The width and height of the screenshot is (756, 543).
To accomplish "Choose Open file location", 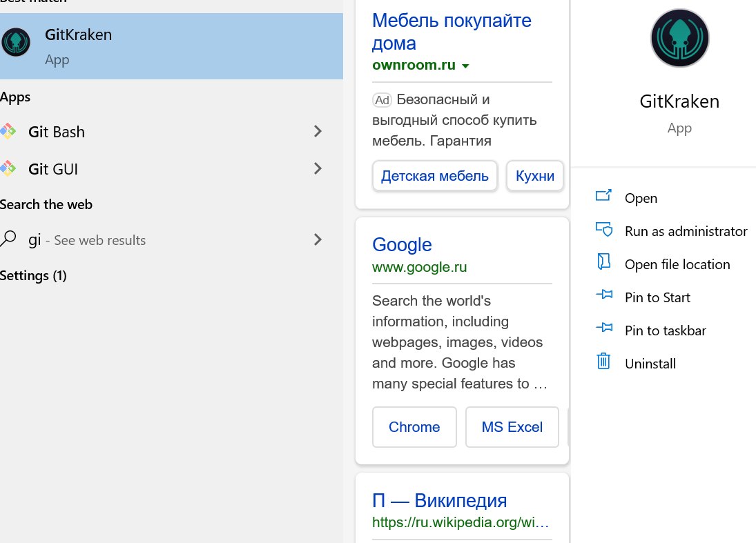I will pos(677,264).
